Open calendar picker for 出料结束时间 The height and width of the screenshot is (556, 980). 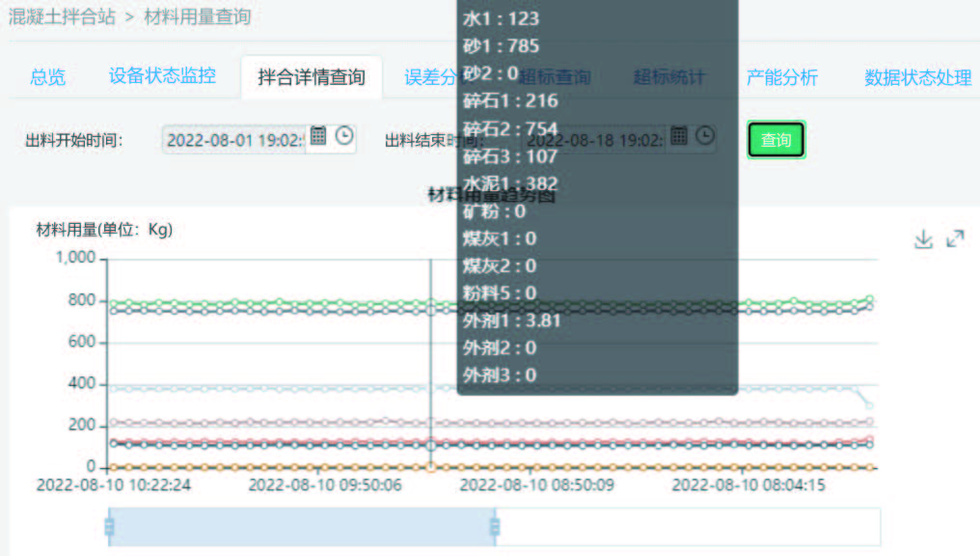[x=679, y=136]
